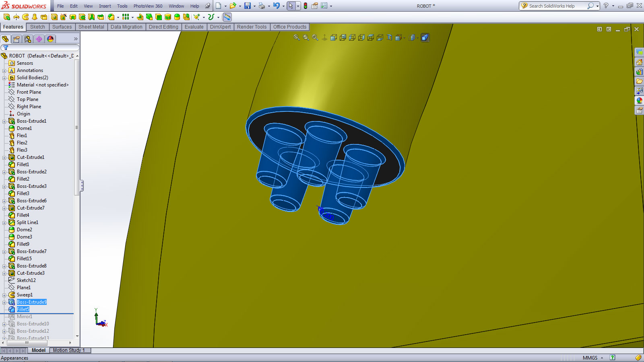Image resolution: width=644 pixels, height=362 pixels.
Task: Switch to the Sketch tab
Action: point(37,27)
